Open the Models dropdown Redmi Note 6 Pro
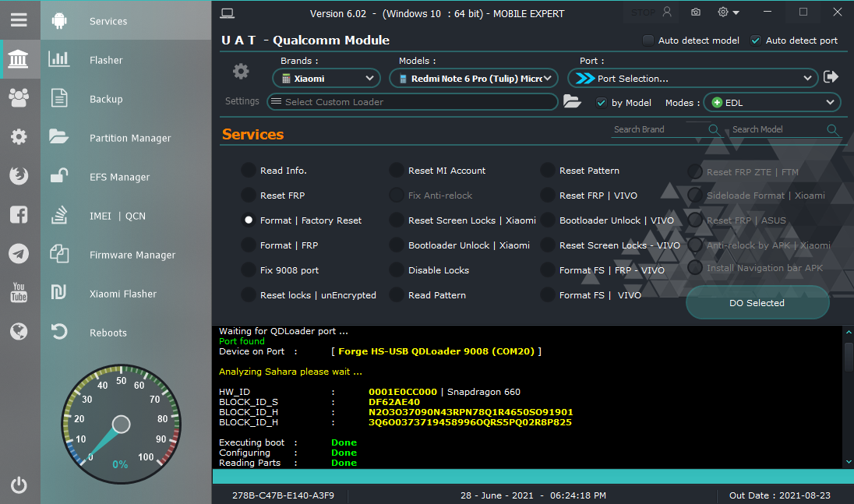The image size is (854, 504). (473, 79)
